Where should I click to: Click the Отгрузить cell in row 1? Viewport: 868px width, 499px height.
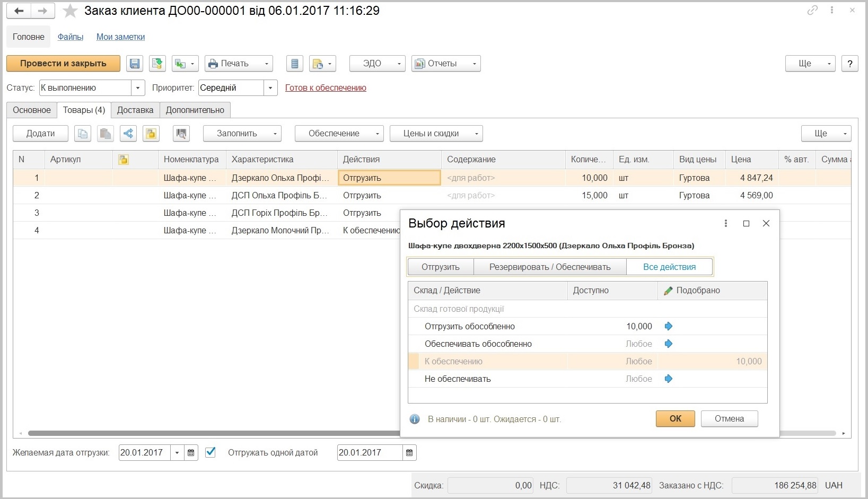[389, 178]
